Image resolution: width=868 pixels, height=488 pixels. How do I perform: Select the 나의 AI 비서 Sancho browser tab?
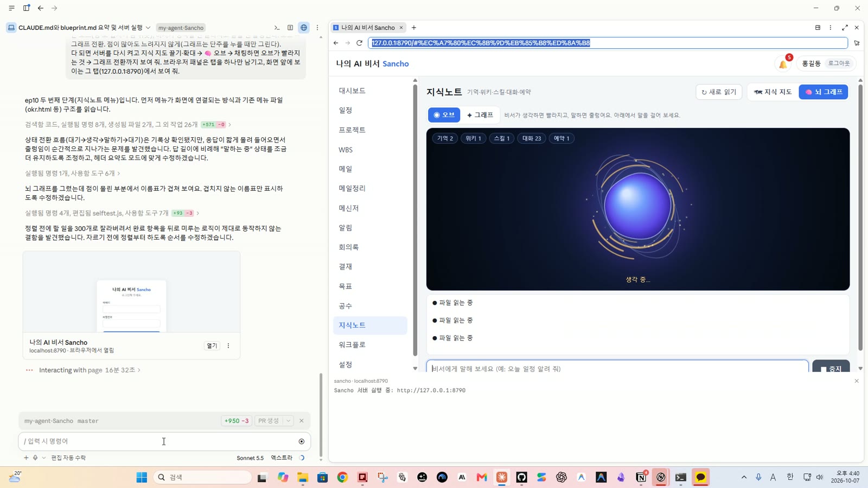pos(368,28)
